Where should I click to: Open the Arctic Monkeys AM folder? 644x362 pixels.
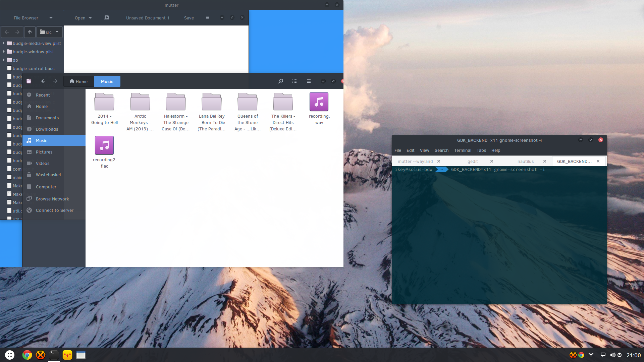(140, 112)
